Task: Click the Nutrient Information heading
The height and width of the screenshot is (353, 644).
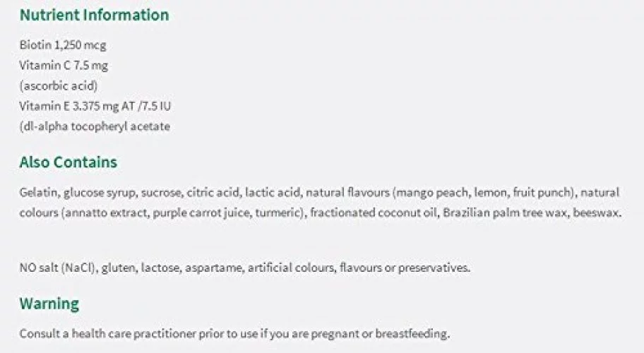Action: (x=94, y=15)
